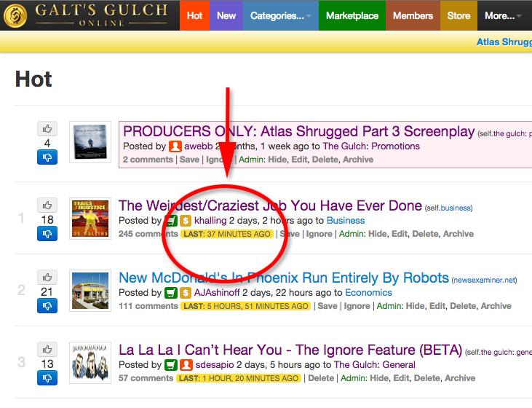The height and width of the screenshot is (408, 532).
Task: Save the Atlas Shrugged Part 3 Screenplay post
Action: click(x=189, y=160)
